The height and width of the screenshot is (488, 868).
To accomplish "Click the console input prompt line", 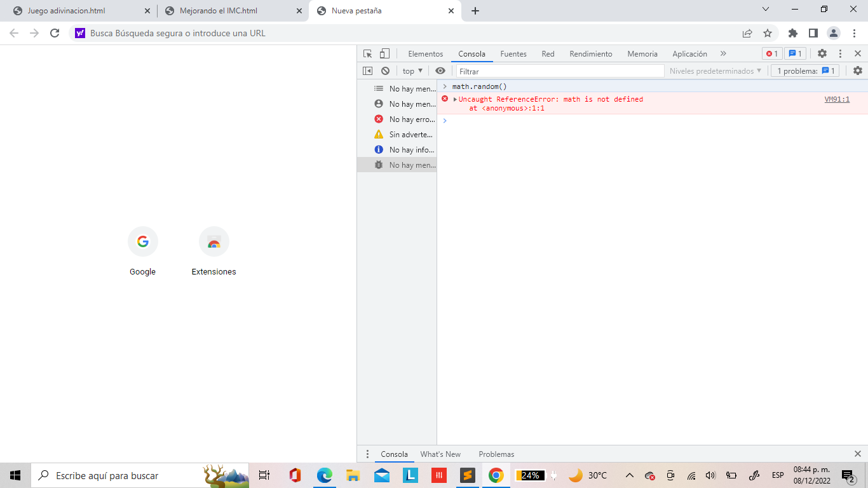I will coord(653,121).
